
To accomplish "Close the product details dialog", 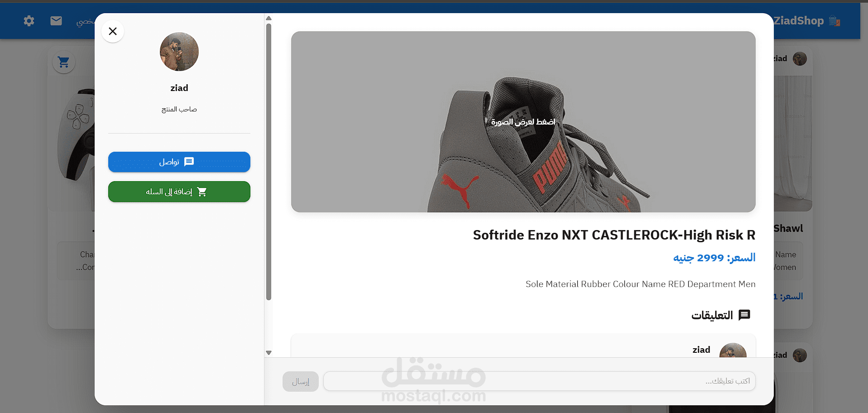I will pyautogui.click(x=113, y=31).
